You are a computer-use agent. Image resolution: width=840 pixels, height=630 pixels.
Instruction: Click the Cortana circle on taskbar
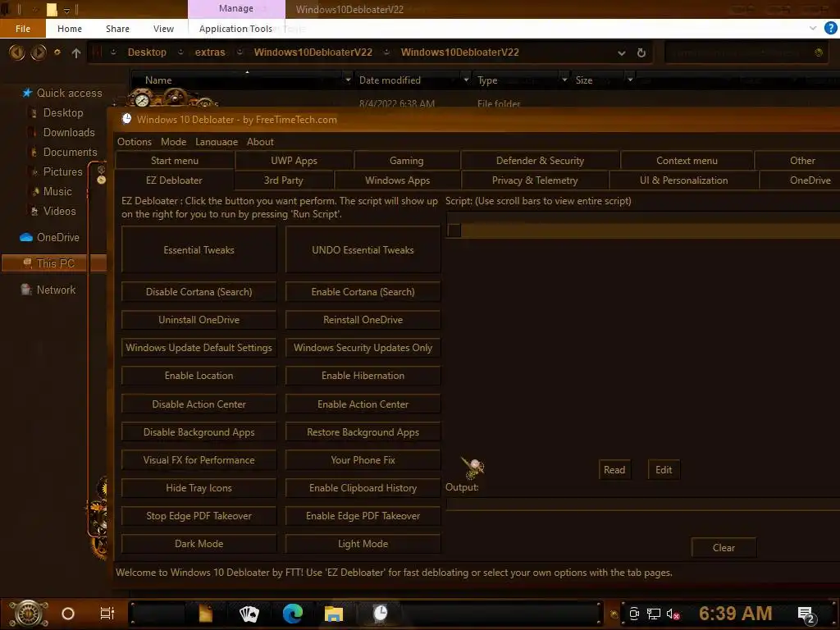point(68,614)
